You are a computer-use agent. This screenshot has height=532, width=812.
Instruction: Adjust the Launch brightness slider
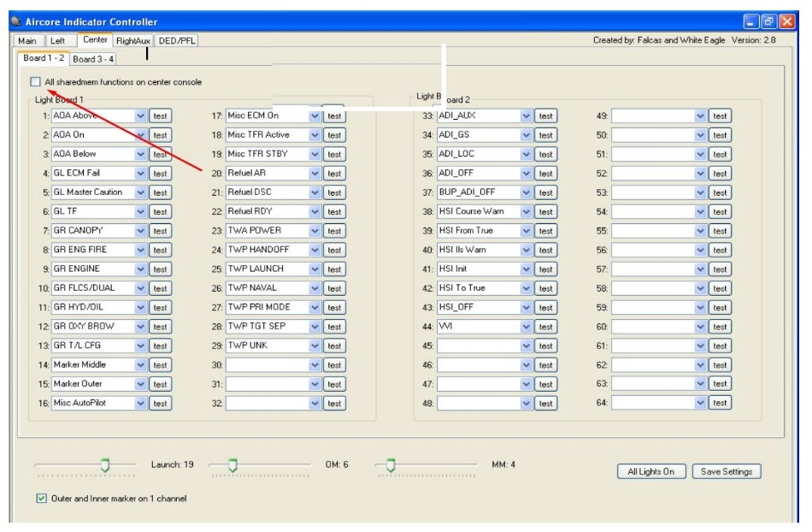pyautogui.click(x=105, y=465)
